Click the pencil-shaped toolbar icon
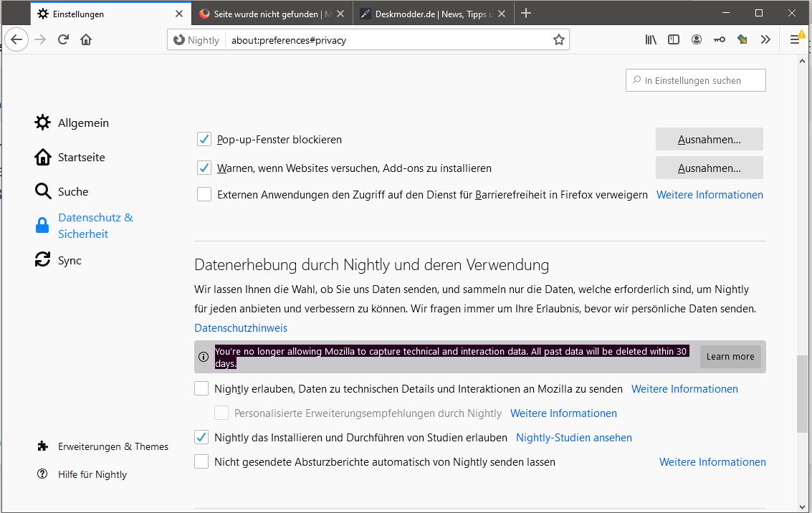The width and height of the screenshot is (812, 513). click(742, 39)
